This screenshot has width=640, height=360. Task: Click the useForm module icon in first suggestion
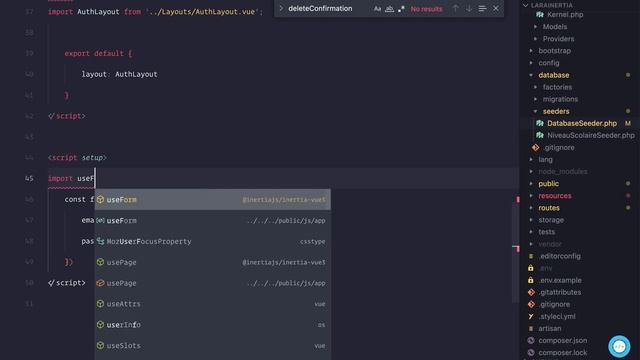coord(100,200)
